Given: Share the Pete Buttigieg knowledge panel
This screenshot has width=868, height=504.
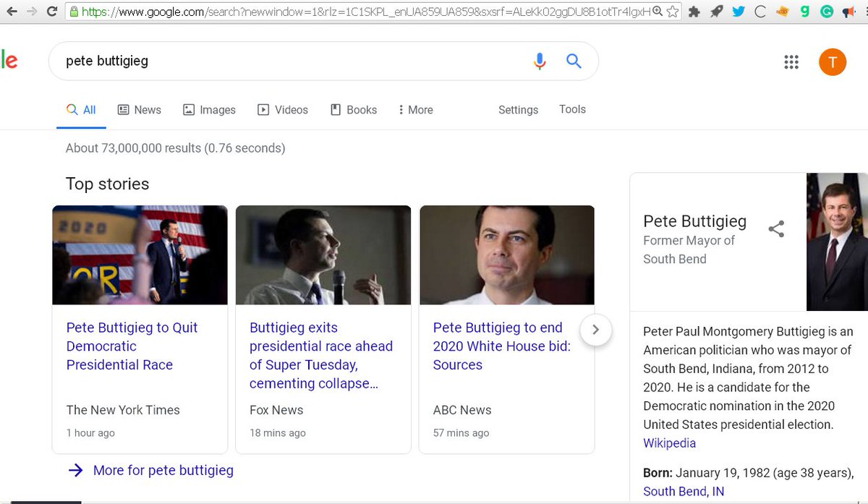Looking at the screenshot, I should pyautogui.click(x=776, y=230).
